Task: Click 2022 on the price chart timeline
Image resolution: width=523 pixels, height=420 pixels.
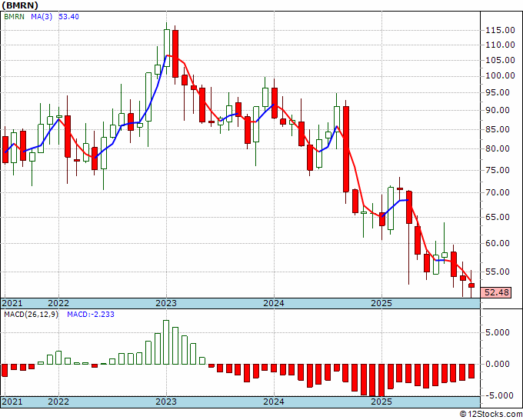Action: point(58,303)
